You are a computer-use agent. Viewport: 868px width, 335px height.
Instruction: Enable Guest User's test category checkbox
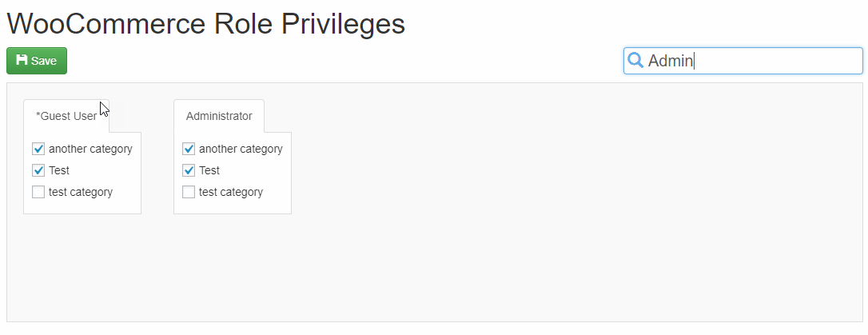[38, 192]
